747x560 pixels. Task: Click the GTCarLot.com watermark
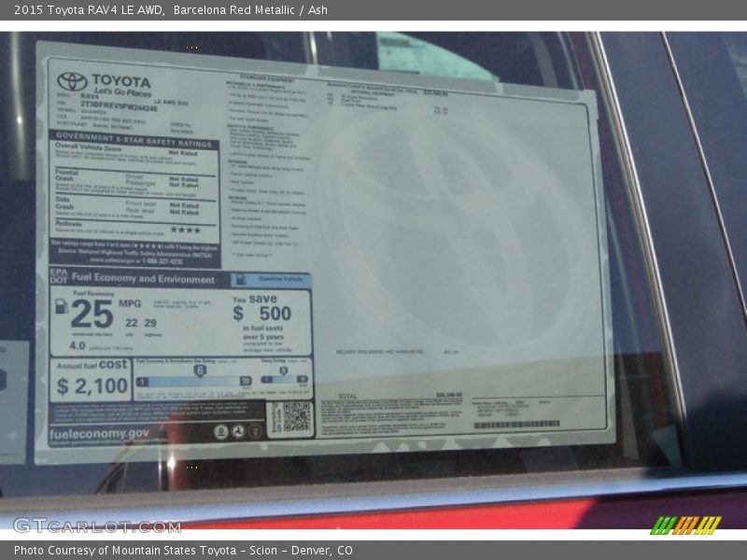96,525
